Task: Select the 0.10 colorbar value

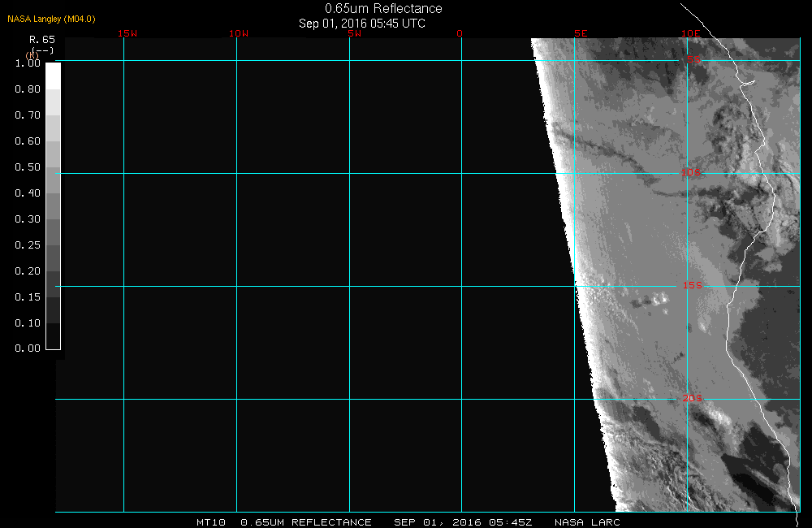Action: point(28,322)
